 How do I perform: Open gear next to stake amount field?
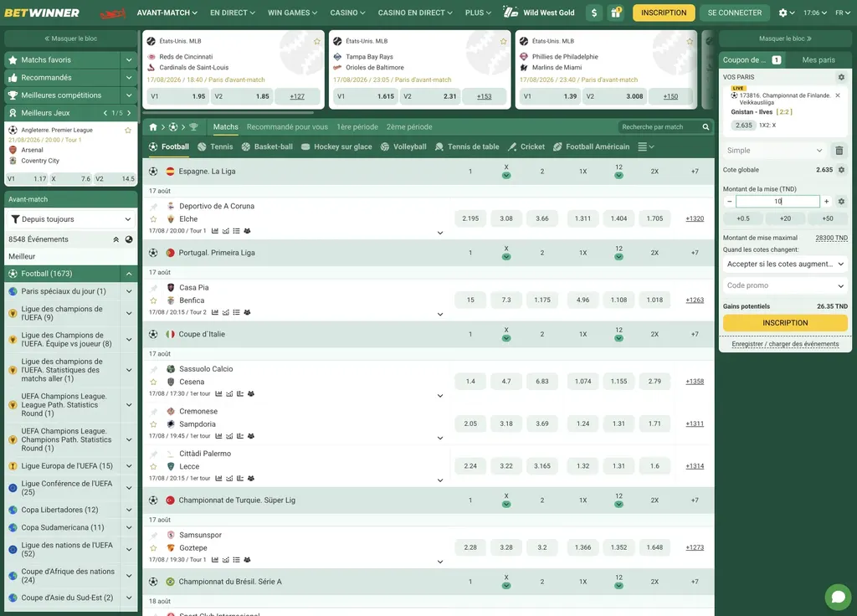point(841,202)
